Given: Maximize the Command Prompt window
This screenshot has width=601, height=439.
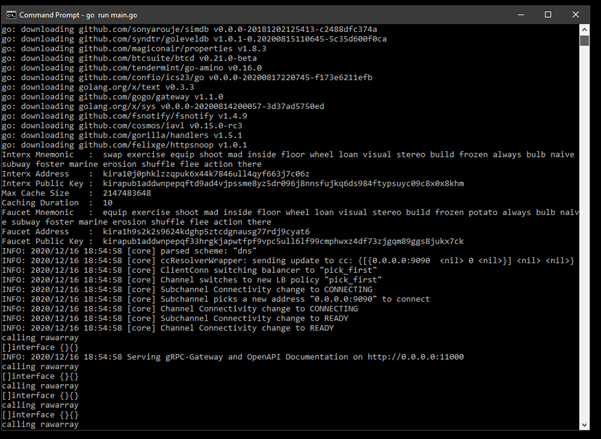Looking at the screenshot, I should [x=548, y=15].
